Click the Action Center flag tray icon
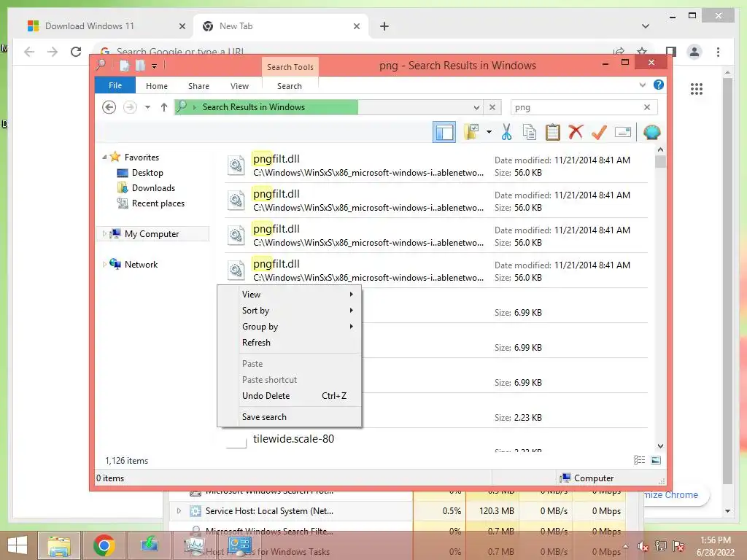 pyautogui.click(x=678, y=547)
